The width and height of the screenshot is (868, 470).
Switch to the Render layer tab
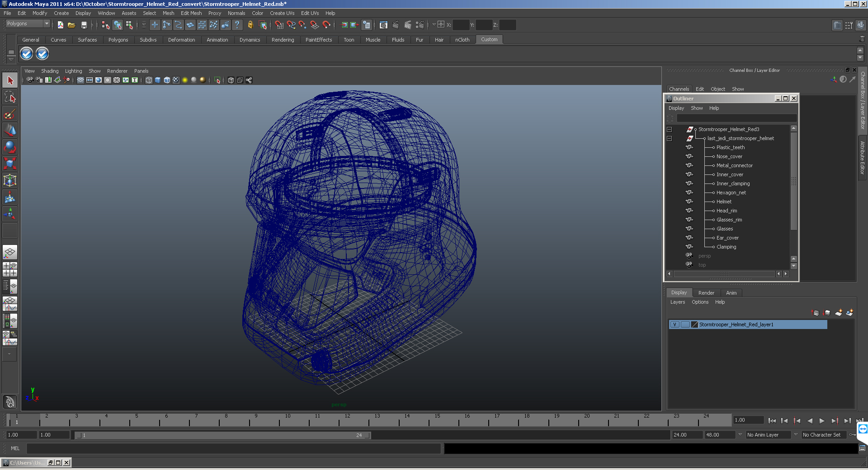[706, 293]
